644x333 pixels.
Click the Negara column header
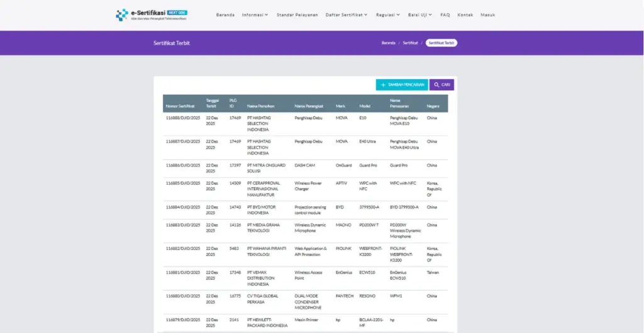tap(433, 106)
